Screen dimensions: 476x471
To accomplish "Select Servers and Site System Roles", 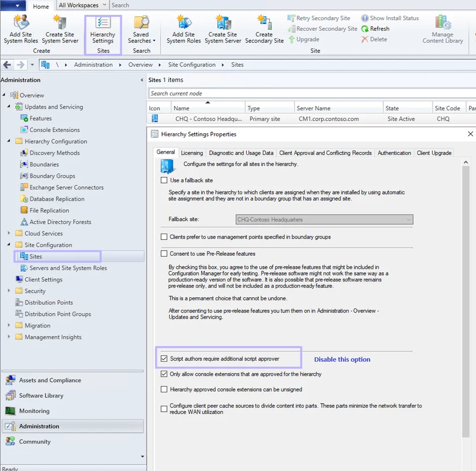I will click(63, 268).
